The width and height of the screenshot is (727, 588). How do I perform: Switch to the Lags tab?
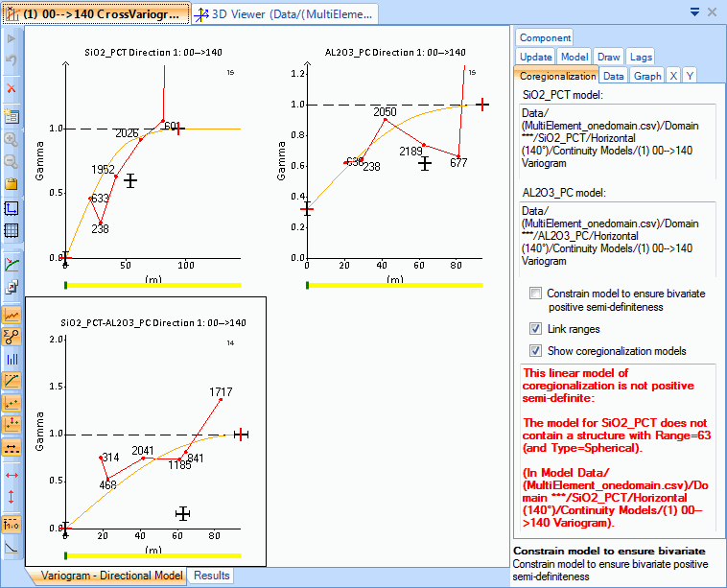coord(641,57)
